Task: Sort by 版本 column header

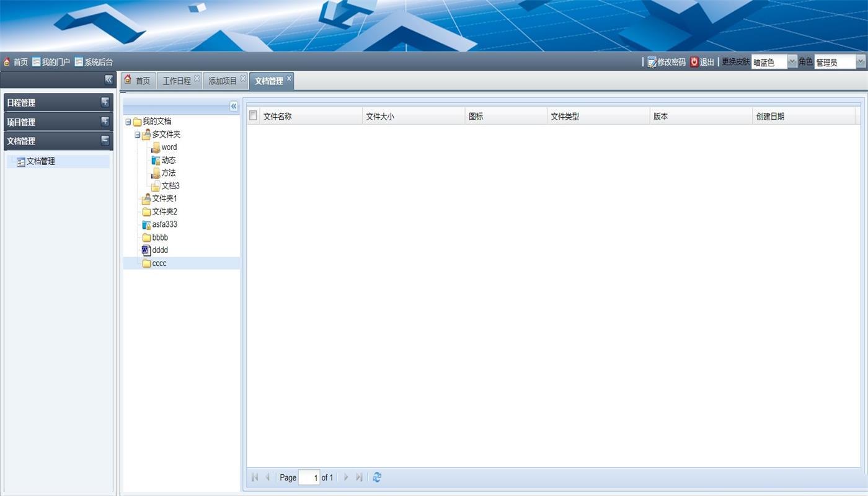Action: coord(701,116)
